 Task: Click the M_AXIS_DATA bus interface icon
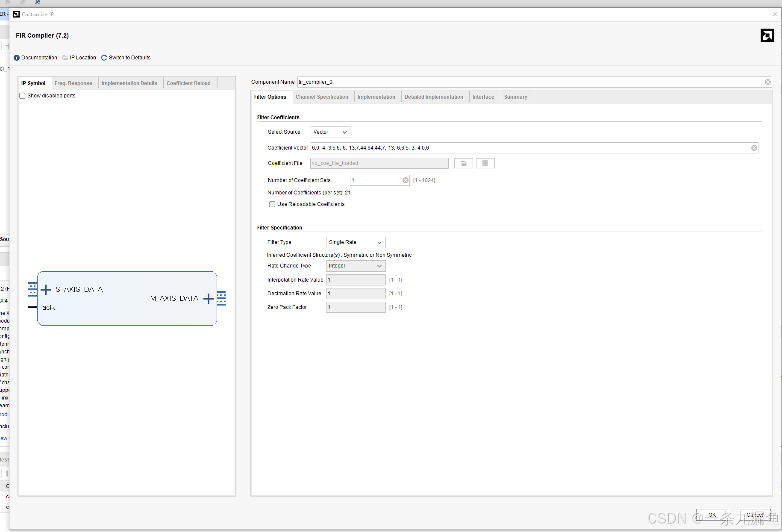221,298
